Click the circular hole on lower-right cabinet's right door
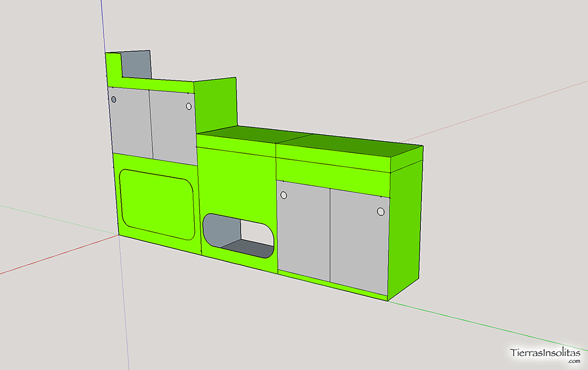The image size is (588, 370). point(380,211)
